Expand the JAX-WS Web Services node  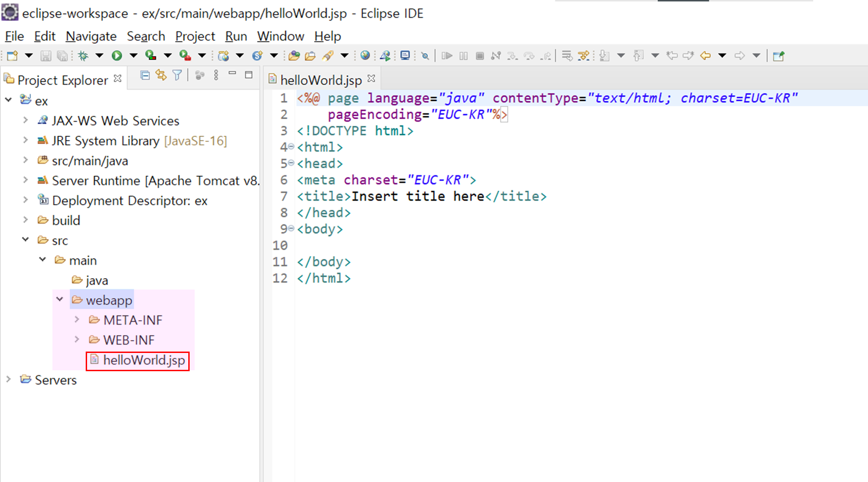click(x=26, y=120)
